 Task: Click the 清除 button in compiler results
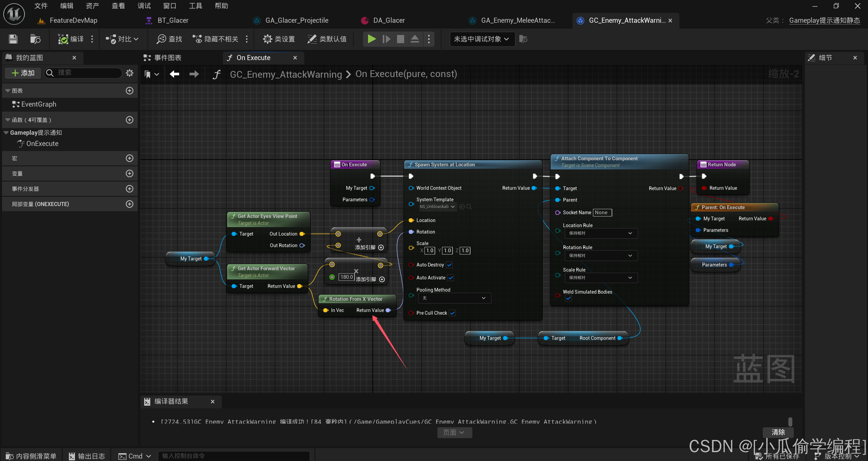point(778,432)
